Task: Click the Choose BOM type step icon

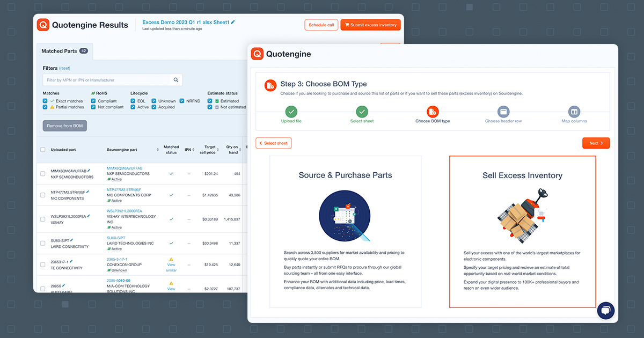Action: pyautogui.click(x=433, y=112)
